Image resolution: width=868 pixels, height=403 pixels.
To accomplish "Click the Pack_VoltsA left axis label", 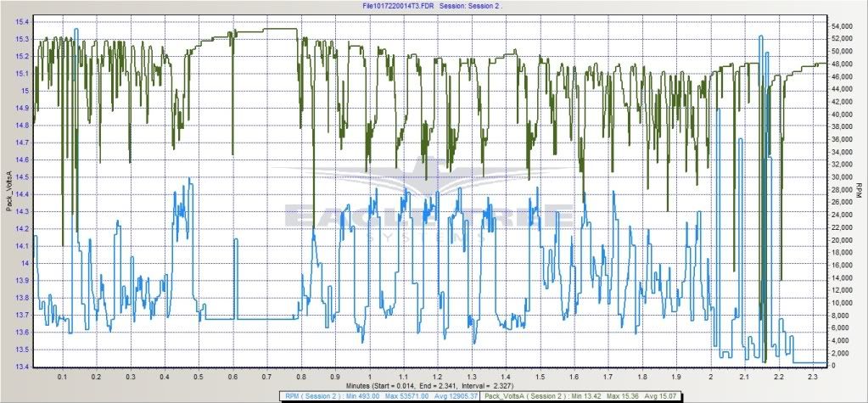I will [8, 193].
